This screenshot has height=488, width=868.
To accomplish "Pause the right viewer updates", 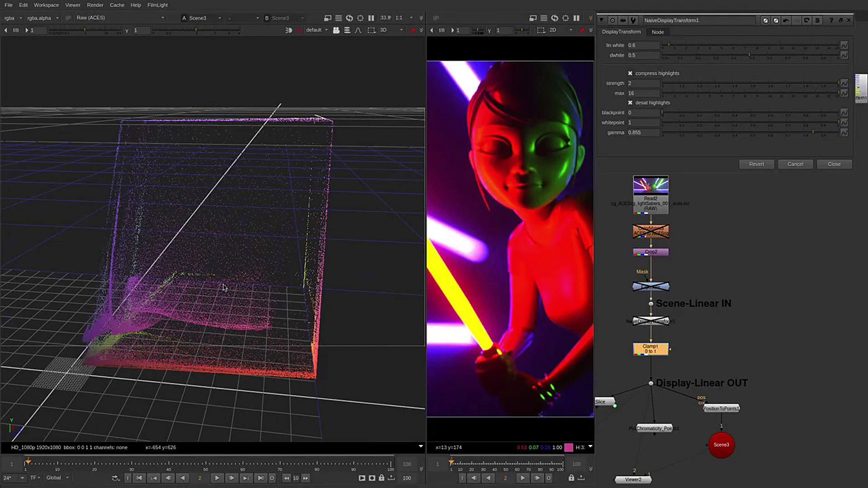I will (x=576, y=18).
